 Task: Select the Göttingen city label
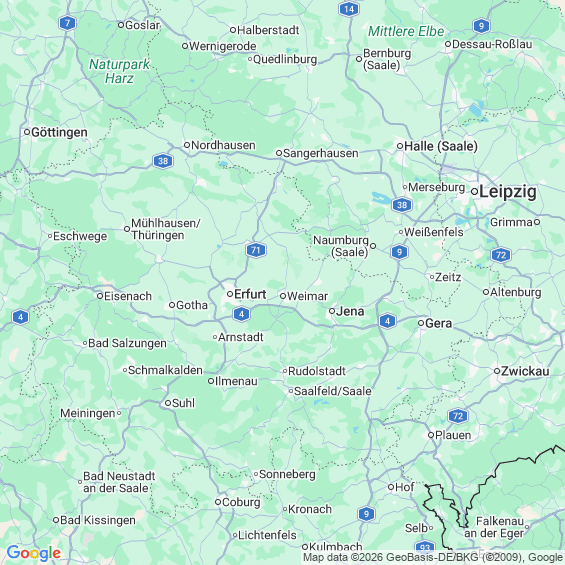(59, 132)
